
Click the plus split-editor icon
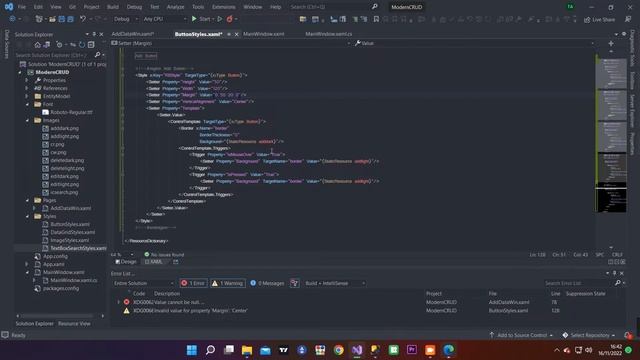pyautogui.click(x=611, y=43)
